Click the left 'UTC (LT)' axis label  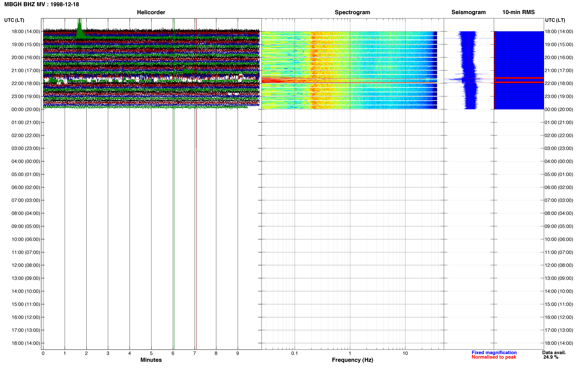[x=14, y=20]
